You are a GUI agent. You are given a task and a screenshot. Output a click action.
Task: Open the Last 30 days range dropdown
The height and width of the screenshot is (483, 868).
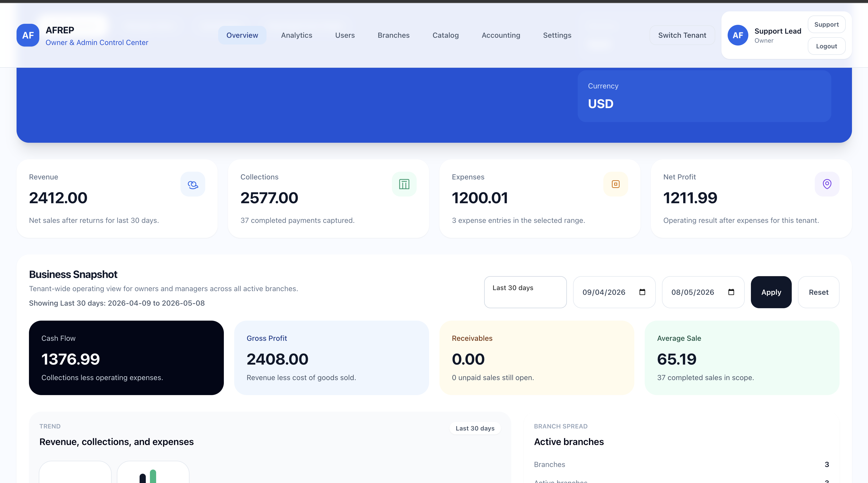525,292
